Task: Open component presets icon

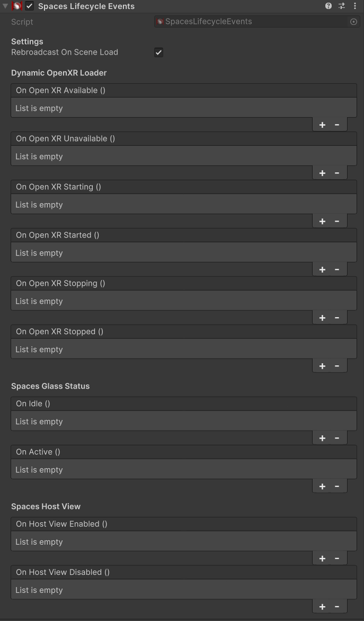Action: point(342,6)
